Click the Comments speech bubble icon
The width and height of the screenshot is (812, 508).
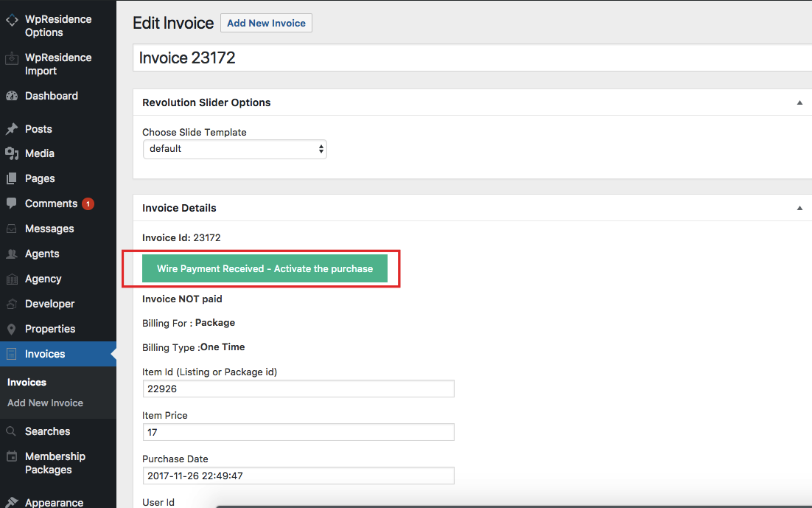[x=12, y=203]
